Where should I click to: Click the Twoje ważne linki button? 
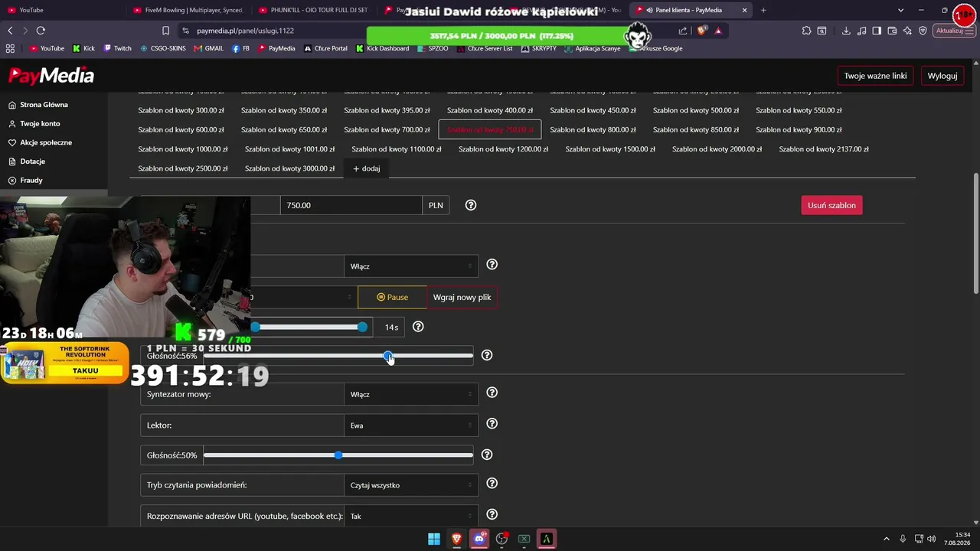point(875,76)
